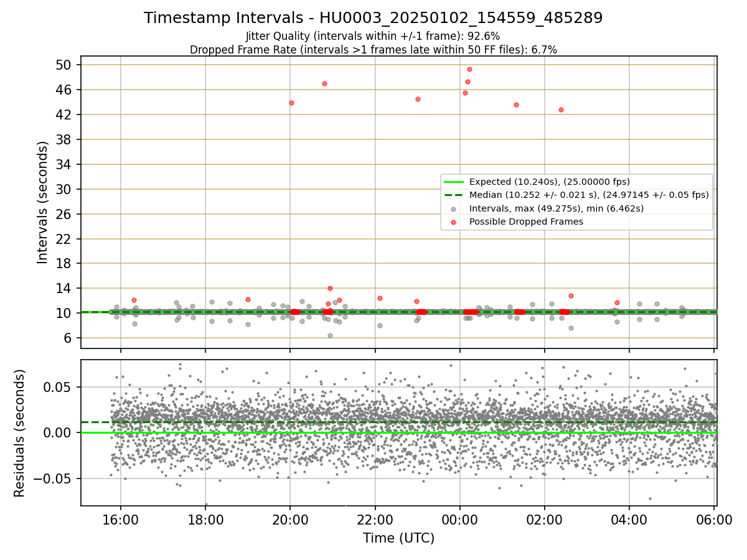Image resolution: width=747 pixels, height=560 pixels.
Task: Click the "04:00" x-axis tick label
Action: point(629,519)
